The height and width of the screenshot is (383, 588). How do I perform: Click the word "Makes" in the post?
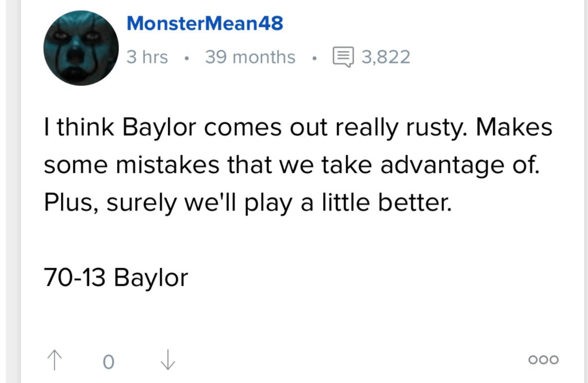514,128
